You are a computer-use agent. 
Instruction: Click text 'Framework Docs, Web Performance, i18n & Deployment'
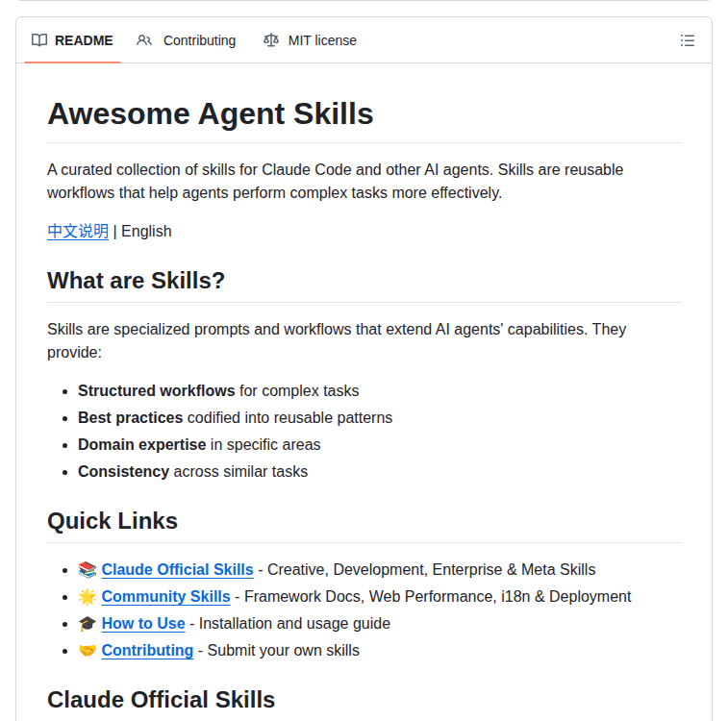438,596
